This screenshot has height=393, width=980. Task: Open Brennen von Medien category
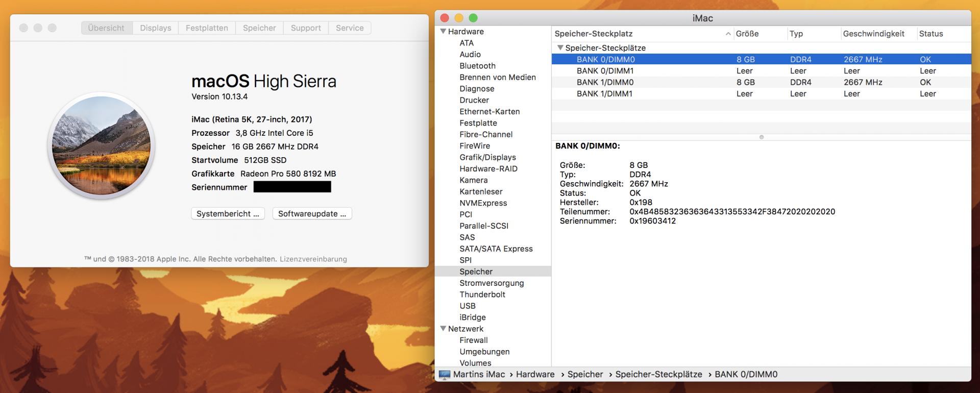coord(498,77)
